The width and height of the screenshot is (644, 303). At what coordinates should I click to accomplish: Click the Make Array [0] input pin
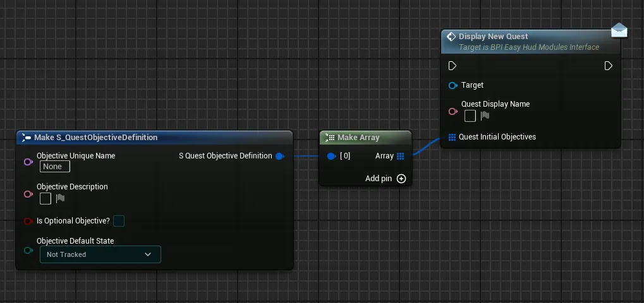331,156
